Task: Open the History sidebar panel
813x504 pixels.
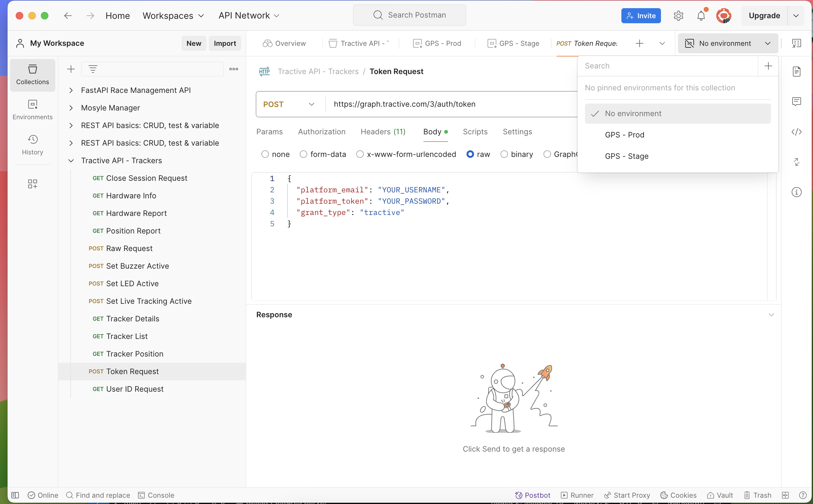Action: pos(32,144)
